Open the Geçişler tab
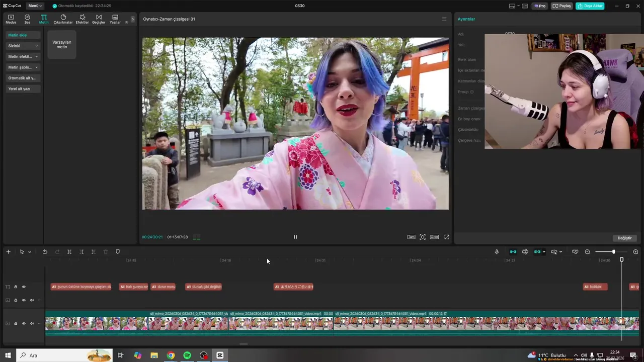The height and width of the screenshot is (362, 644). [x=99, y=19]
